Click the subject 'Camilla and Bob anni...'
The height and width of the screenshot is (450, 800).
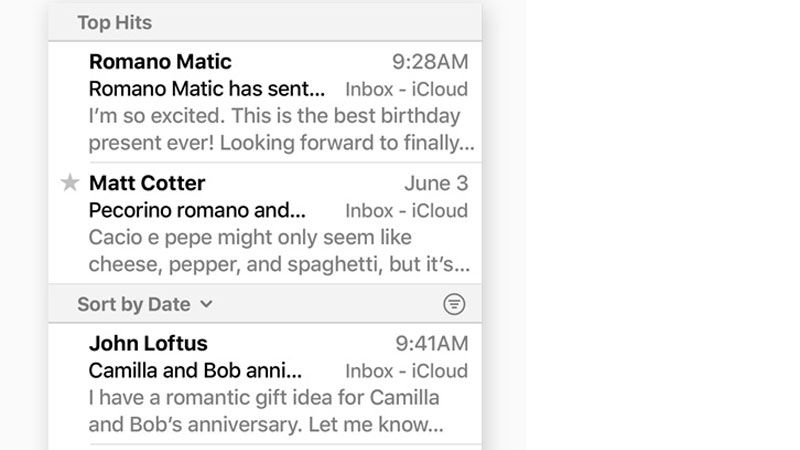point(195,370)
